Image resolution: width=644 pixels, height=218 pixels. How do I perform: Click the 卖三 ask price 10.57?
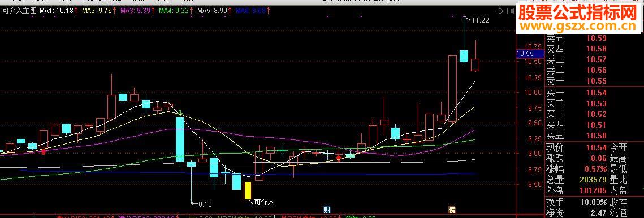(597, 59)
